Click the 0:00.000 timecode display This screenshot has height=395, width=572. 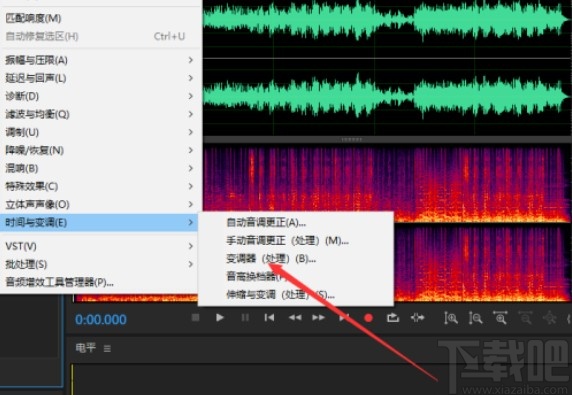tap(101, 320)
